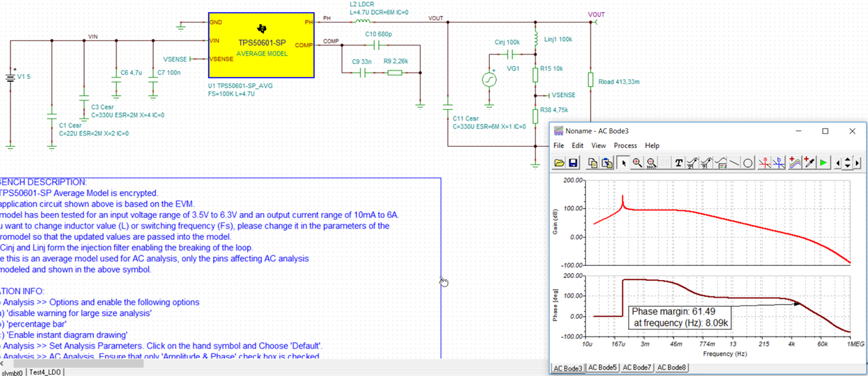Image resolution: width=868 pixels, height=376 pixels.
Task: Click the second auto label curve icon
Action: (x=706, y=163)
